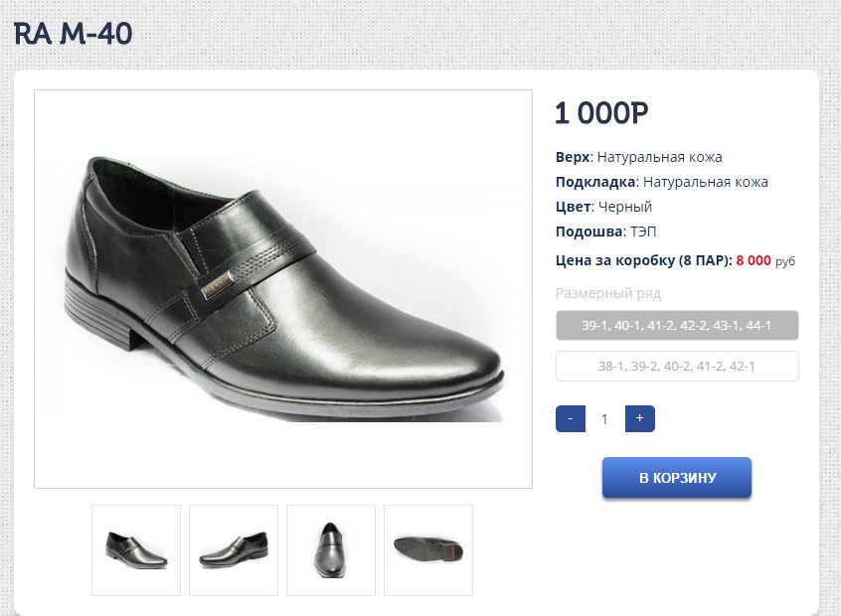
Task: Click the «Подкладка: Натуральная кожа» line
Action: 661,182
